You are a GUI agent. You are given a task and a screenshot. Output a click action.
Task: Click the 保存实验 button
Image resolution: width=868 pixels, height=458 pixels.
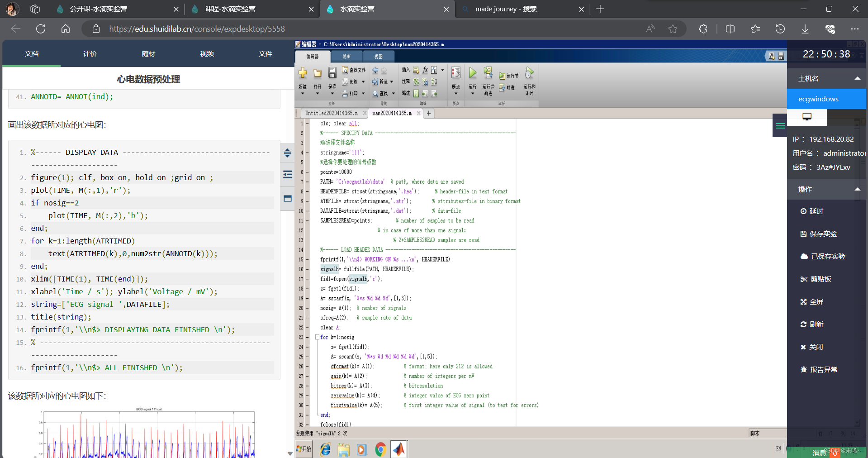[819, 234]
